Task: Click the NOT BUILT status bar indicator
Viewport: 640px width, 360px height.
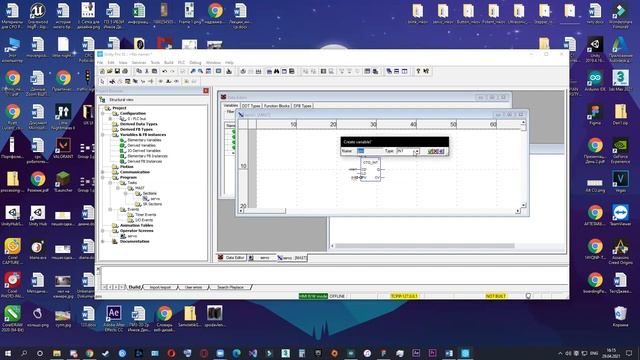Action: pos(496,296)
